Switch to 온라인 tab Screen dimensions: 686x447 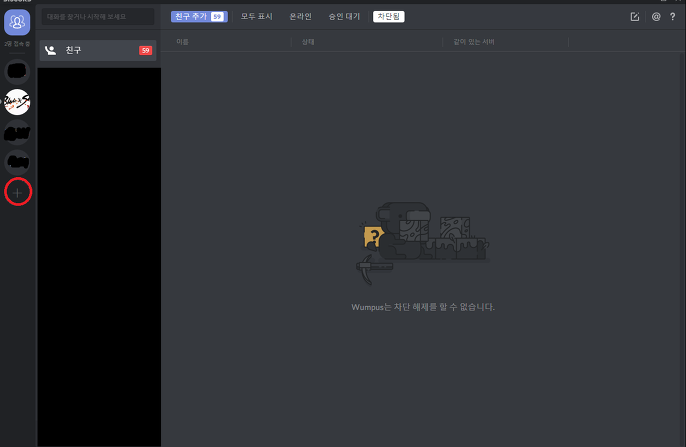coord(301,17)
